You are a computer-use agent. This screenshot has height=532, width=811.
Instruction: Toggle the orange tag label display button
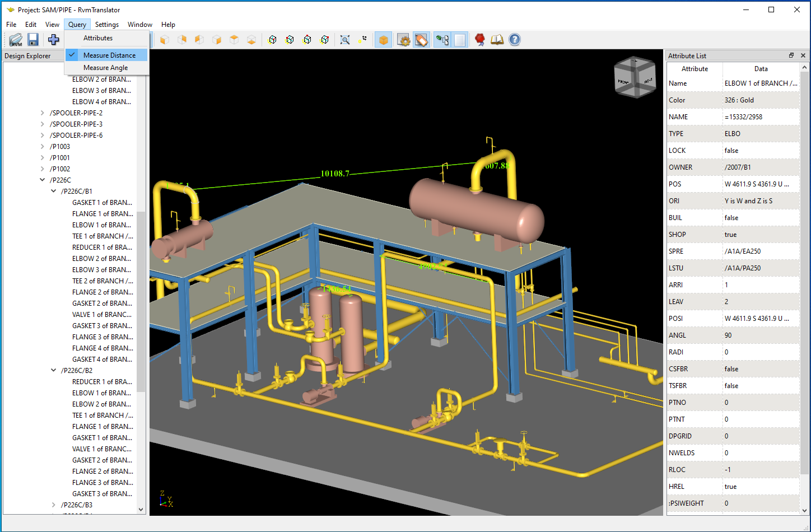point(421,40)
